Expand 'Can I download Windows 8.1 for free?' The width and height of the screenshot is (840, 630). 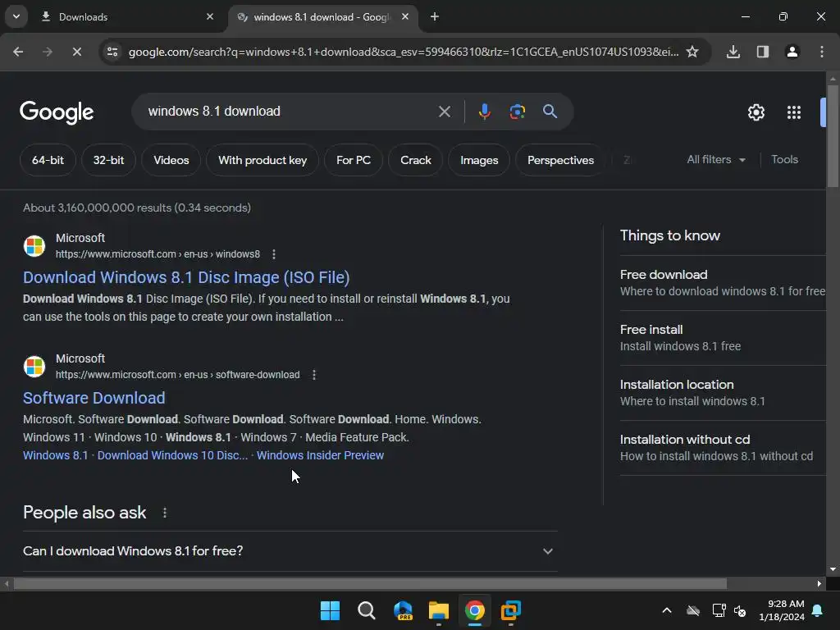[x=290, y=551]
